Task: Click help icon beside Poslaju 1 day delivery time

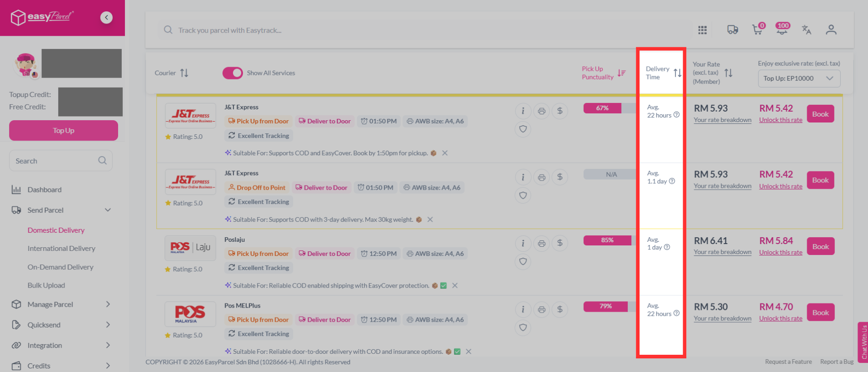Action: [x=667, y=247]
